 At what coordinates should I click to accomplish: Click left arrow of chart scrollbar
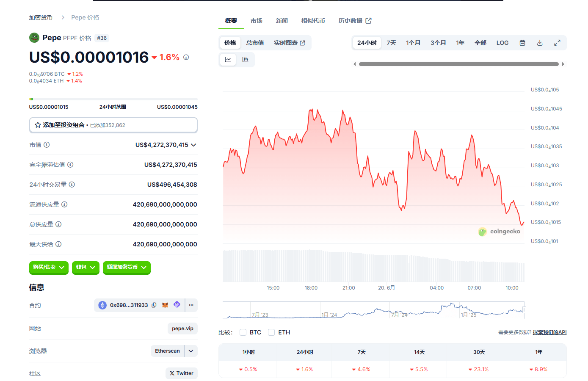tap(355, 64)
